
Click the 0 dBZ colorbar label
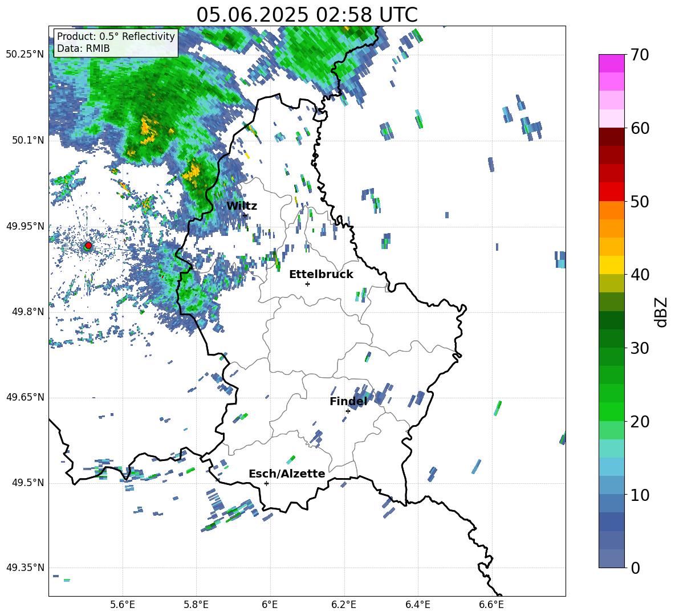pyautogui.click(x=635, y=568)
